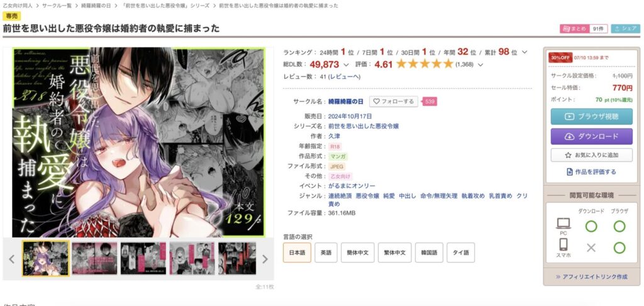Image resolution: width=644 pixels, height=306 pixels.
Task: Click the share icon button
Action: click(x=625, y=28)
